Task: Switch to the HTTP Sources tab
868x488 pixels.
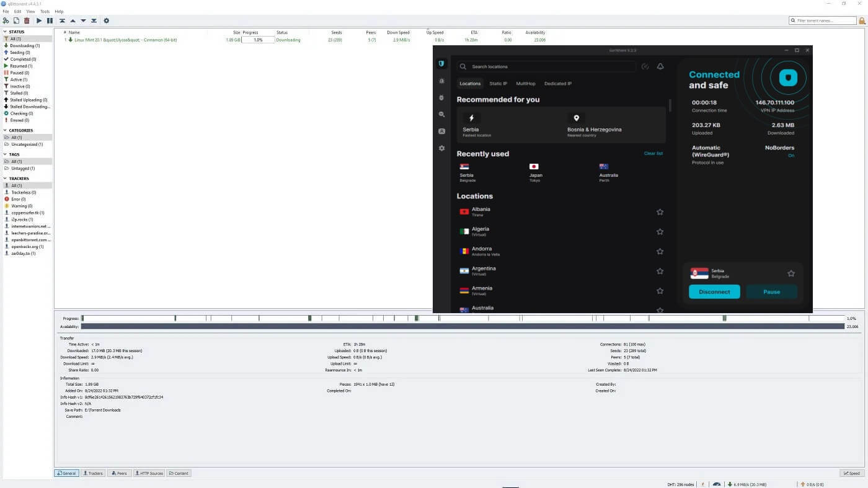Action: (149, 473)
